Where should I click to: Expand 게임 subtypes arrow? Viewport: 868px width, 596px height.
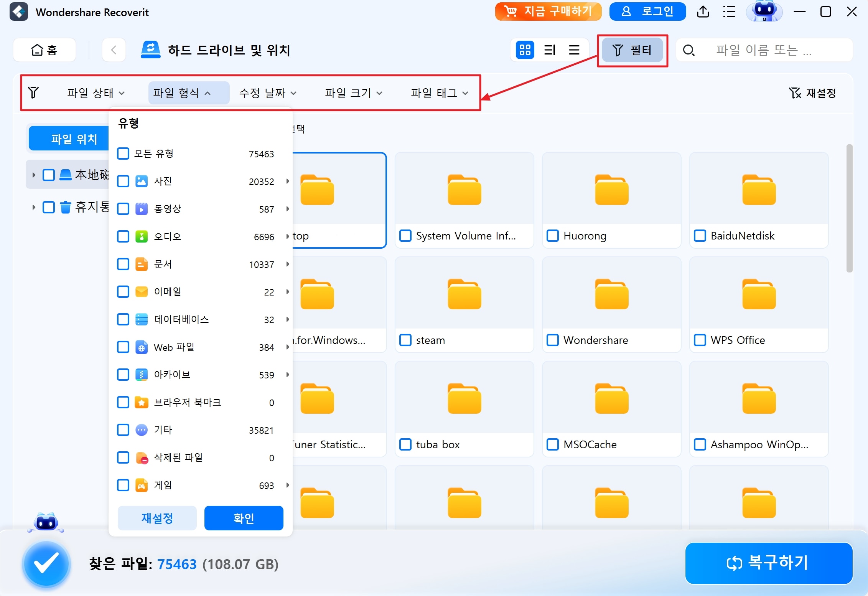[x=287, y=485]
